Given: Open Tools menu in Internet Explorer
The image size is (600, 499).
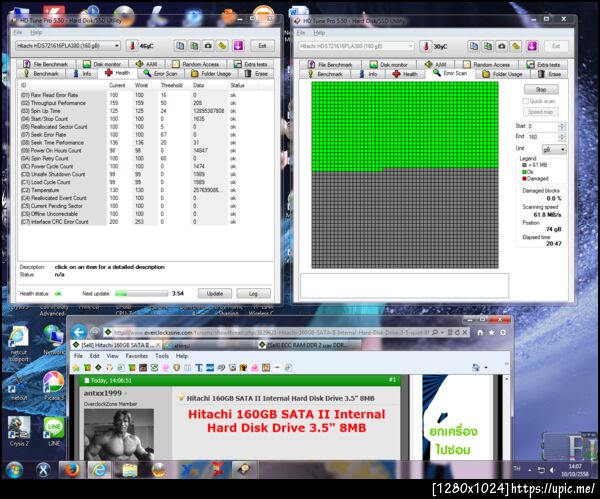Looking at the screenshot, I should (x=162, y=356).
